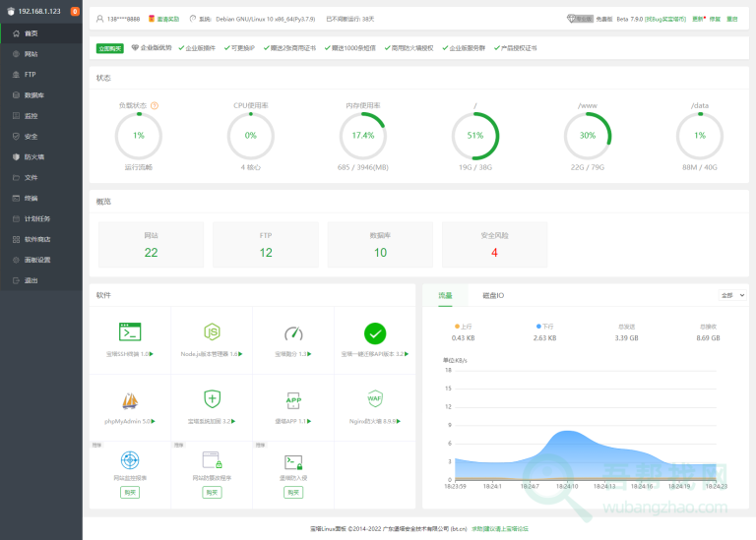Click the 宝塔跑分 speedometer icon
The width and height of the screenshot is (756, 540).
[293, 332]
